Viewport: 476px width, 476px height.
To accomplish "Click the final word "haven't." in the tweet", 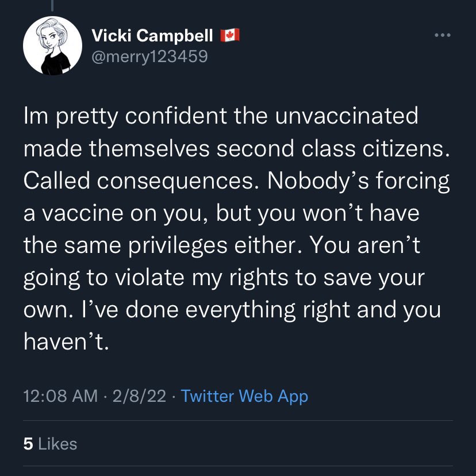I will point(66,343).
